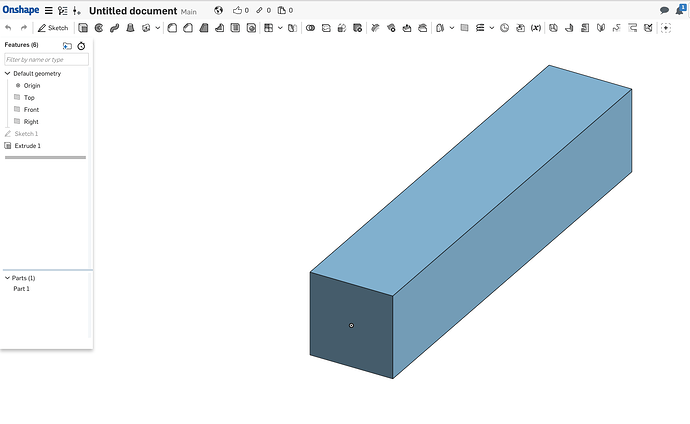This screenshot has width=690, height=424.
Task: Select the Fillet tool icon
Action: 172,28
